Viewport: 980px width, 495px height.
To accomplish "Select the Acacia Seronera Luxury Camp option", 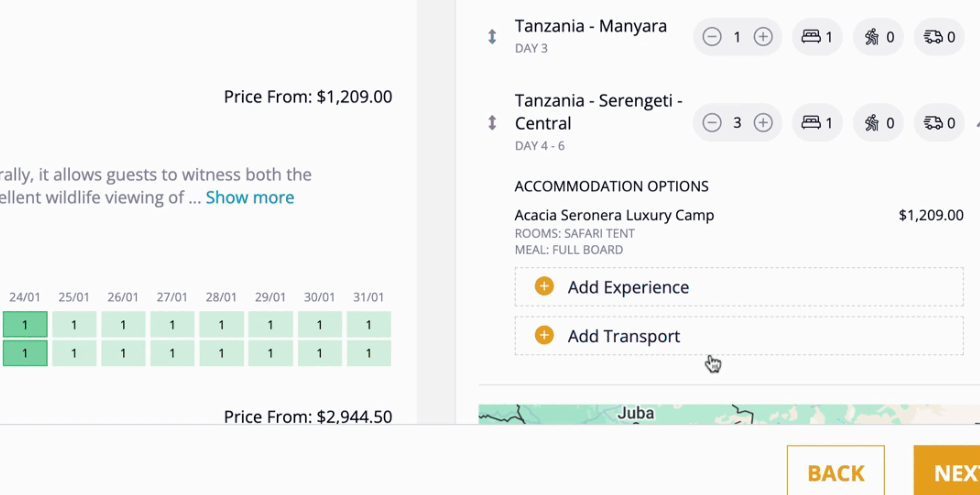I will (x=739, y=232).
